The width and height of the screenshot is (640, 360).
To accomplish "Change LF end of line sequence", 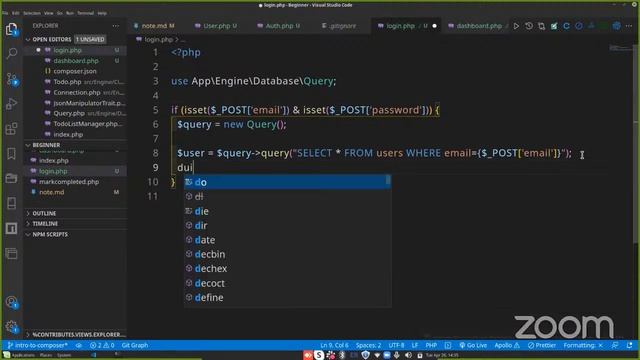I will click(x=415, y=345).
